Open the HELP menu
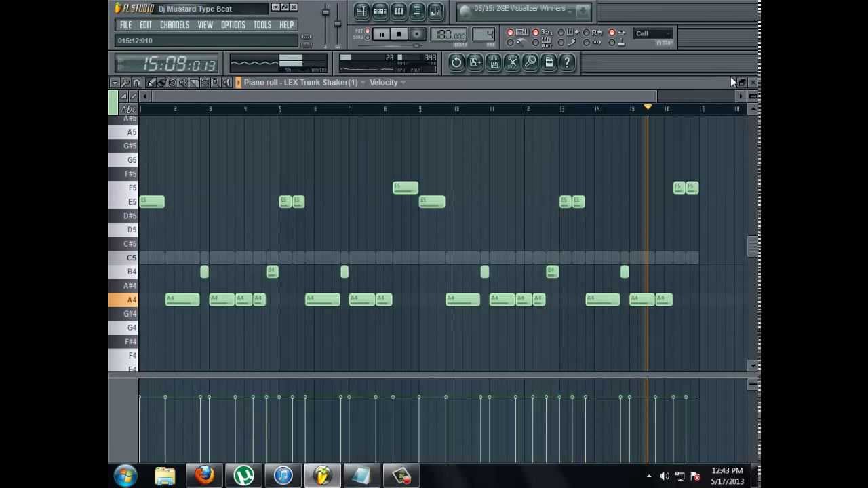The width and height of the screenshot is (868, 488). click(x=286, y=25)
